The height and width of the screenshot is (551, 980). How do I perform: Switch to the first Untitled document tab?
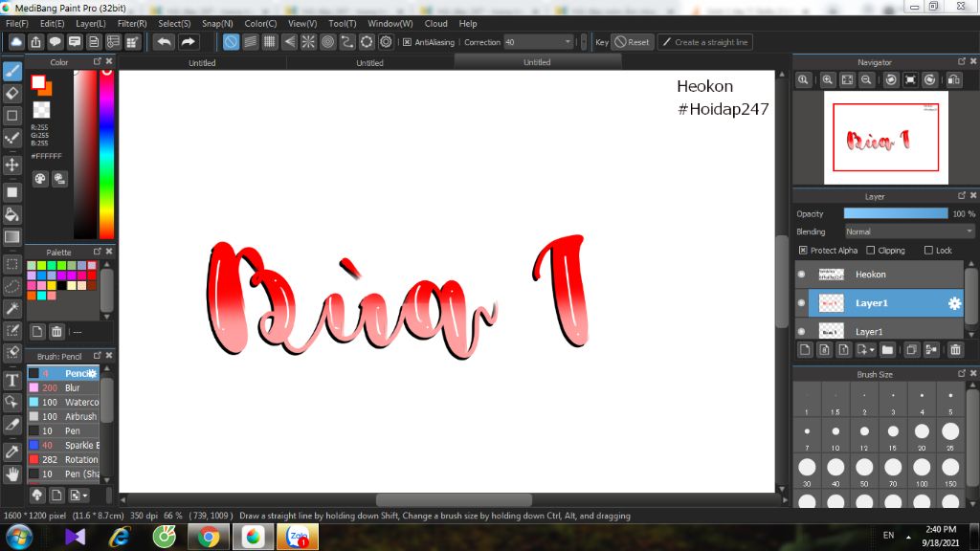point(202,63)
